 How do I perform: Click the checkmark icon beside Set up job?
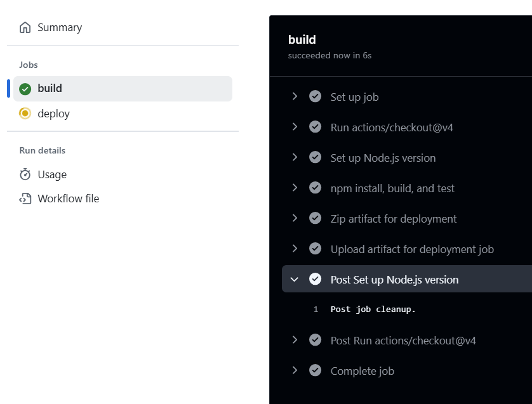tap(315, 96)
